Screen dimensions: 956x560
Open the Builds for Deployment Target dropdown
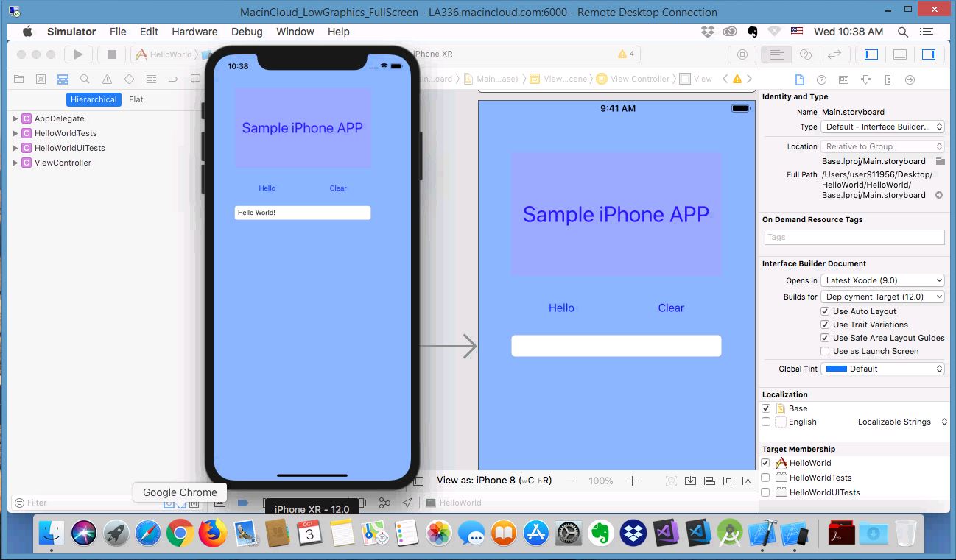[x=882, y=297]
